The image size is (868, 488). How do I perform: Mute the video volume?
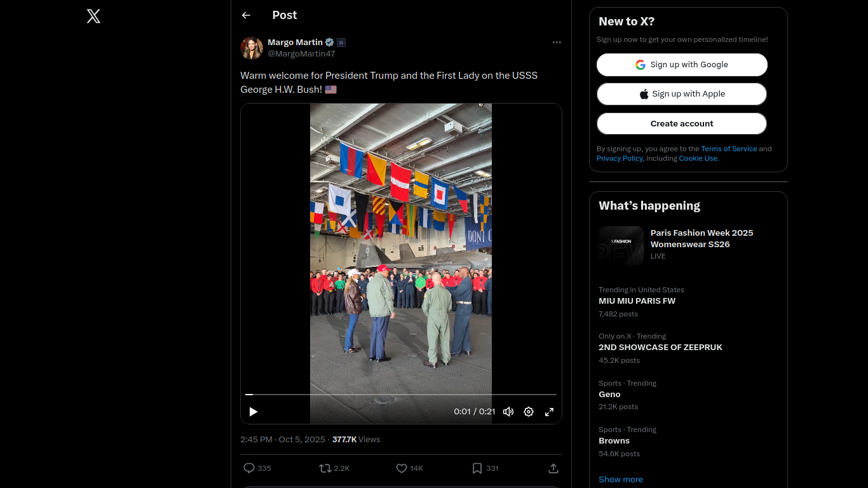click(508, 412)
